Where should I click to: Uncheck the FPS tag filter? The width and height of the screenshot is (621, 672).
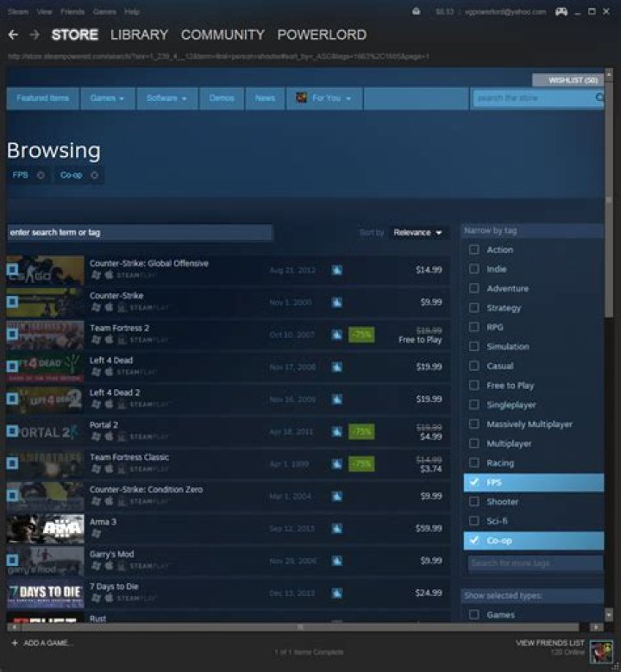[474, 482]
